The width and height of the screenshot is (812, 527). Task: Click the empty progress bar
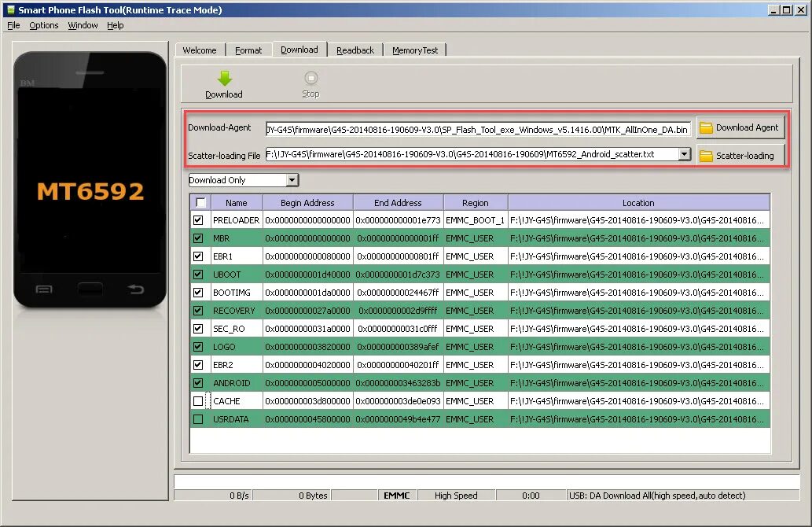click(487, 481)
